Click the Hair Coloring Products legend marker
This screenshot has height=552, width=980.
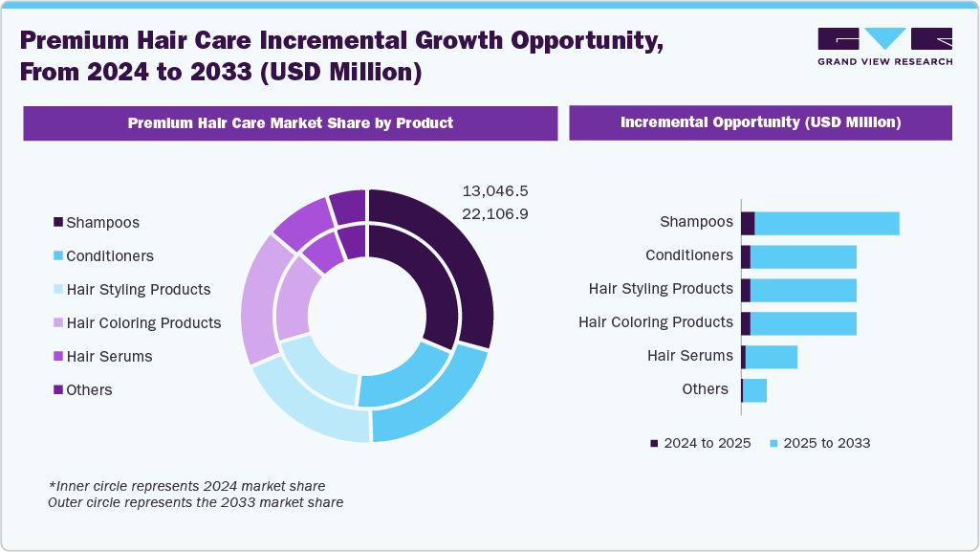click(56, 322)
